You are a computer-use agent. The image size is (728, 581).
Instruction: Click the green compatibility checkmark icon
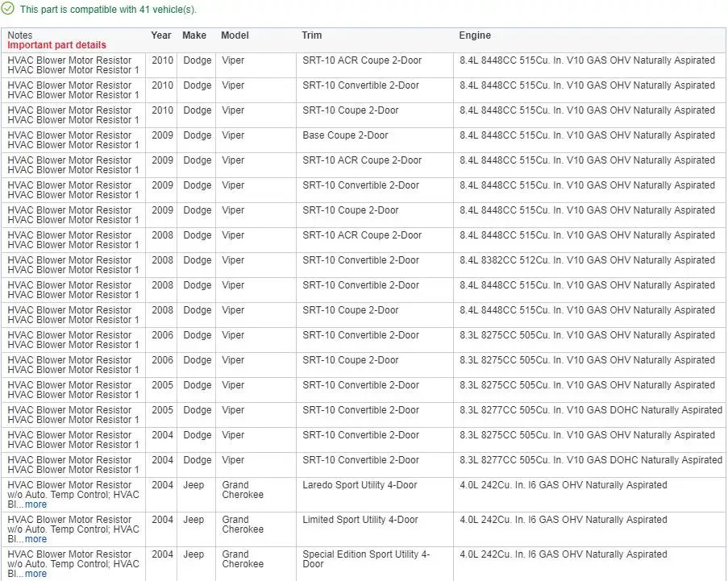(x=8, y=8)
